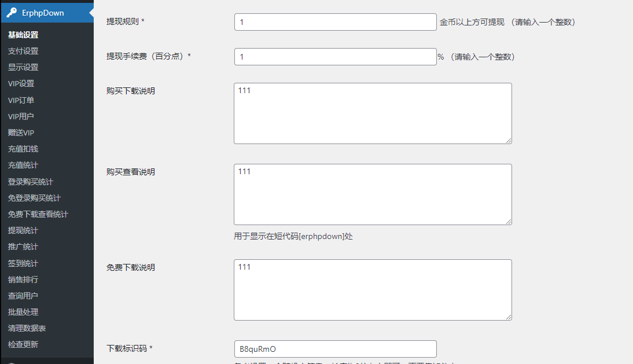This screenshot has width=633, height=364.
Task: Go to 免登录购买统计 page
Action: point(34,198)
